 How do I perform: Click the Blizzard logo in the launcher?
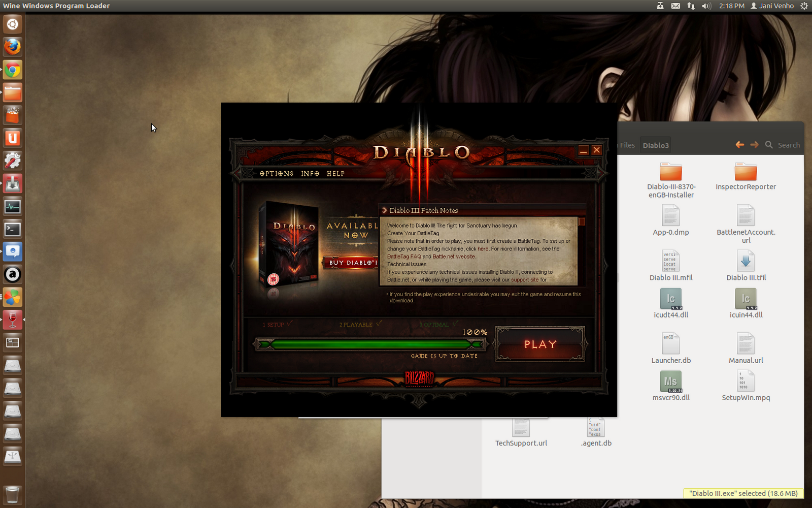(419, 378)
